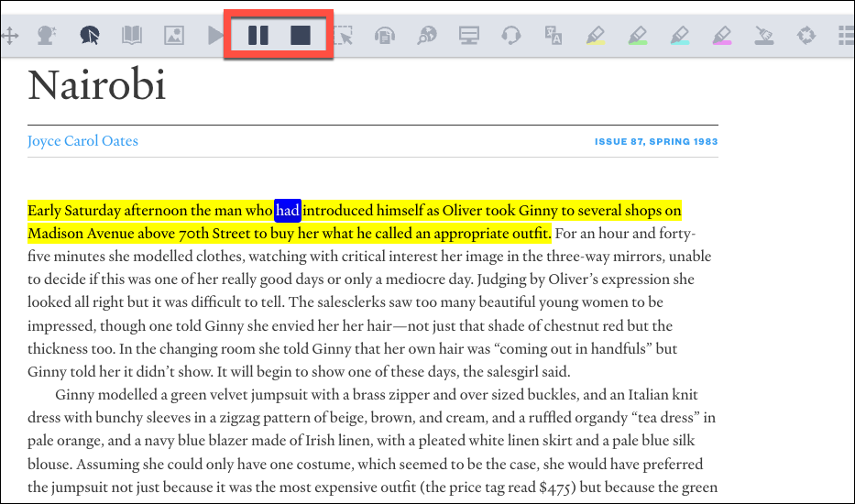Image resolution: width=855 pixels, height=504 pixels.
Task: Open the Audio Maker tool
Action: coord(385,36)
